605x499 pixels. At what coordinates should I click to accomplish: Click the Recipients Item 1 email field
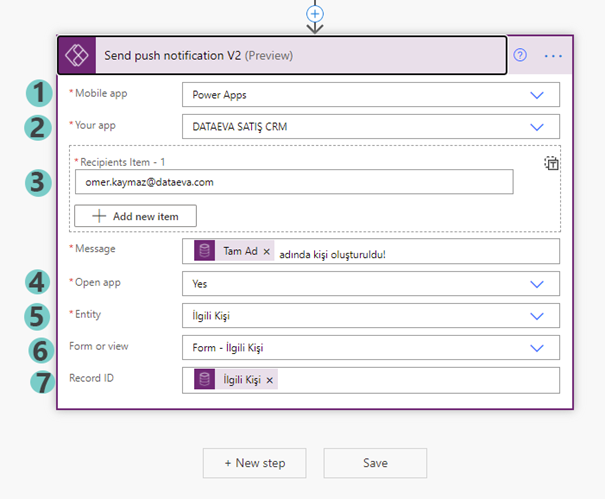294,182
